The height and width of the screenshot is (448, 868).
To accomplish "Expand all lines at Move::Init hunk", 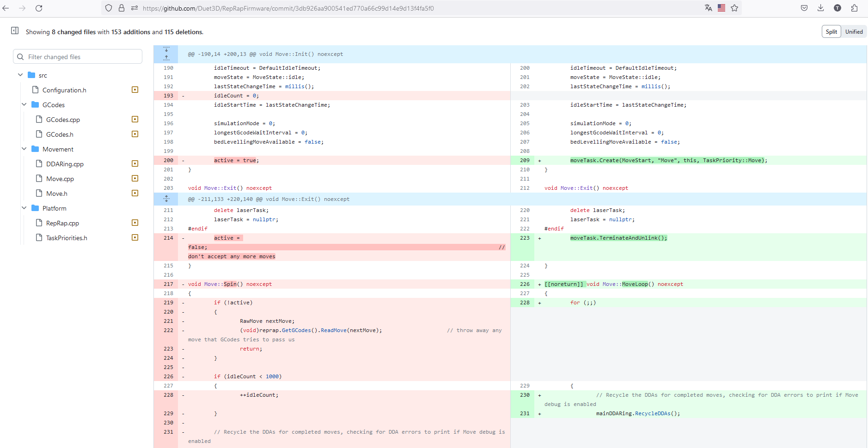I will (x=166, y=54).
